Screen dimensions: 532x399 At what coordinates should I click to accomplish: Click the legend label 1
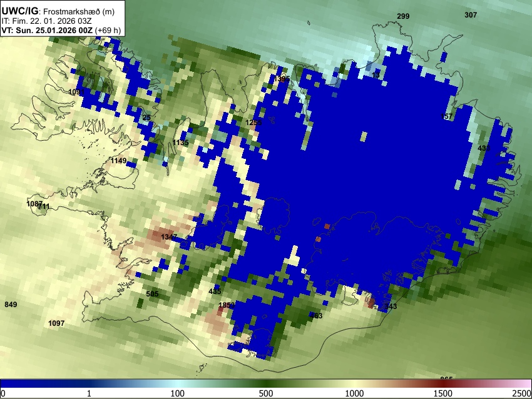(89, 393)
